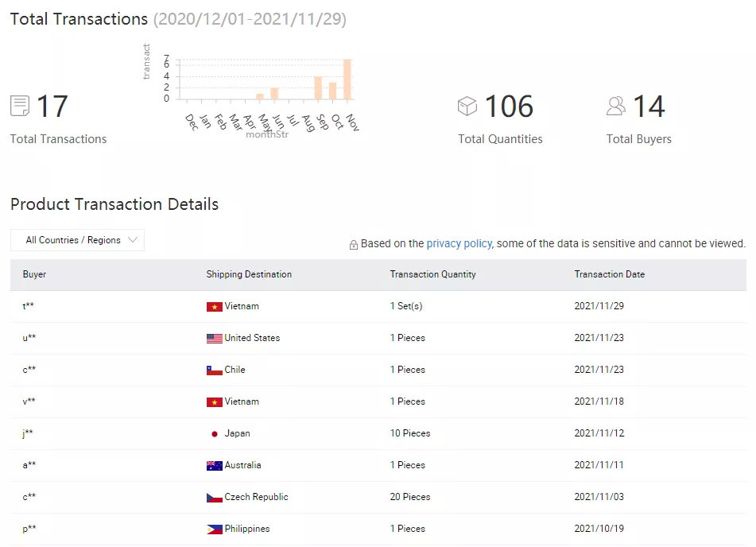
Task: Click the Transaction Quantity column header
Action: pyautogui.click(x=432, y=274)
